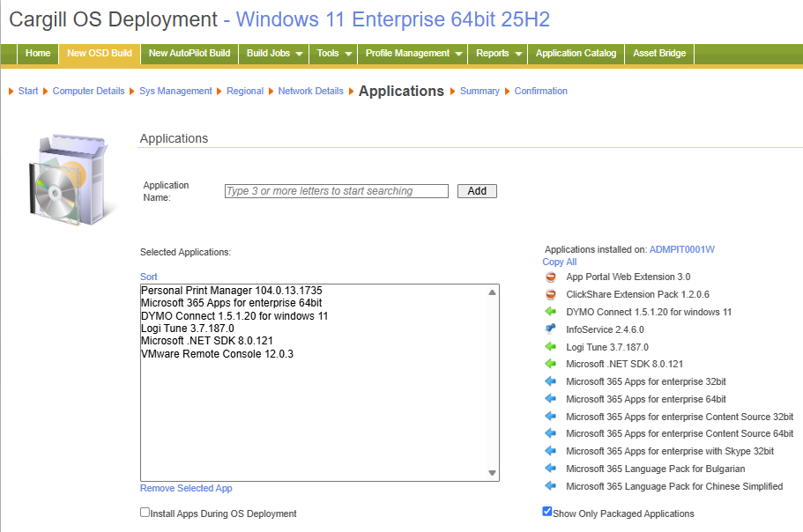The image size is (803, 532).
Task: Go to Network Details breadcrumb step
Action: 311,91
